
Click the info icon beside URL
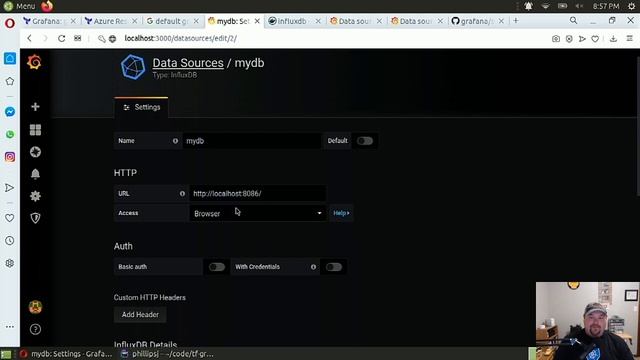tap(182, 193)
